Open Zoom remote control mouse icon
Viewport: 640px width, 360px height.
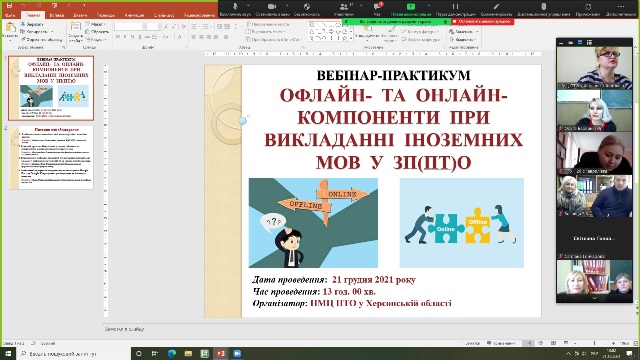click(543, 7)
